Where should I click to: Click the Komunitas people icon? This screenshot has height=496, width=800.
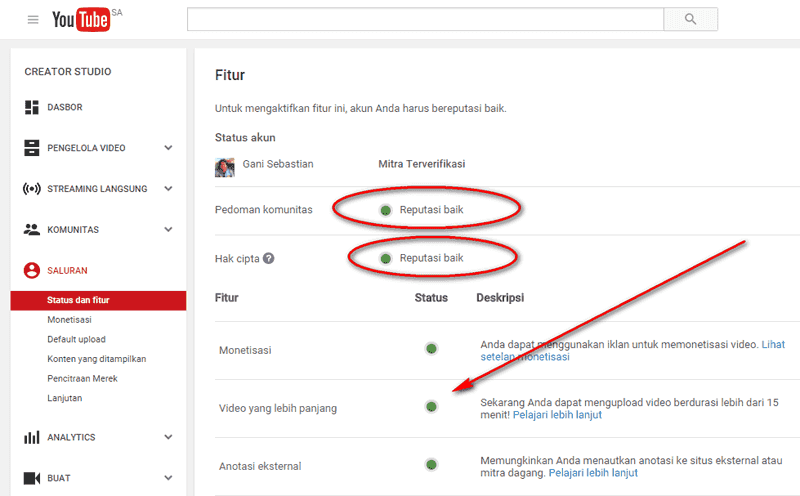pos(32,230)
